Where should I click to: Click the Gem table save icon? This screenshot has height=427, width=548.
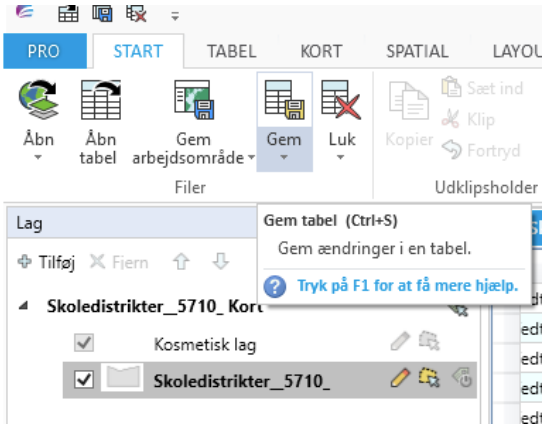coord(284,100)
